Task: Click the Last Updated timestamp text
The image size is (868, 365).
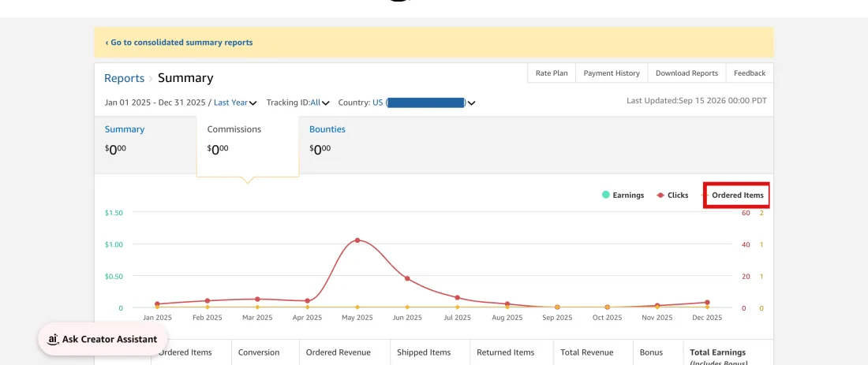Action: tap(697, 101)
